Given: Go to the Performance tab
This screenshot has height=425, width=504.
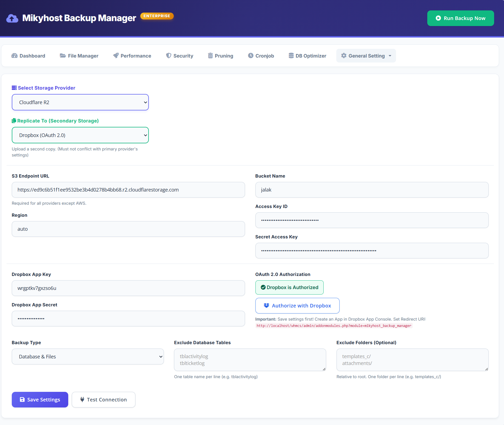Looking at the screenshot, I should coord(132,56).
